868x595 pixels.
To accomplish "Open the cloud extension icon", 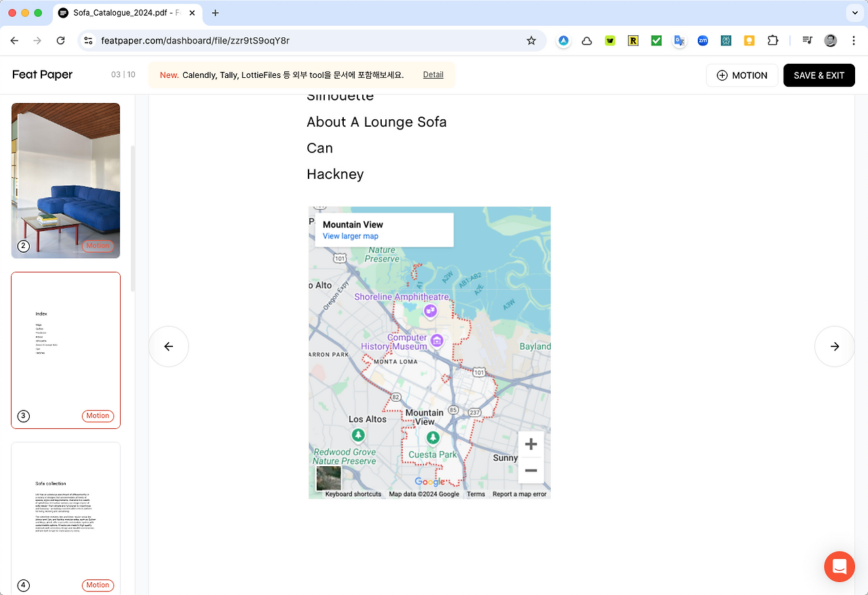I will (587, 41).
